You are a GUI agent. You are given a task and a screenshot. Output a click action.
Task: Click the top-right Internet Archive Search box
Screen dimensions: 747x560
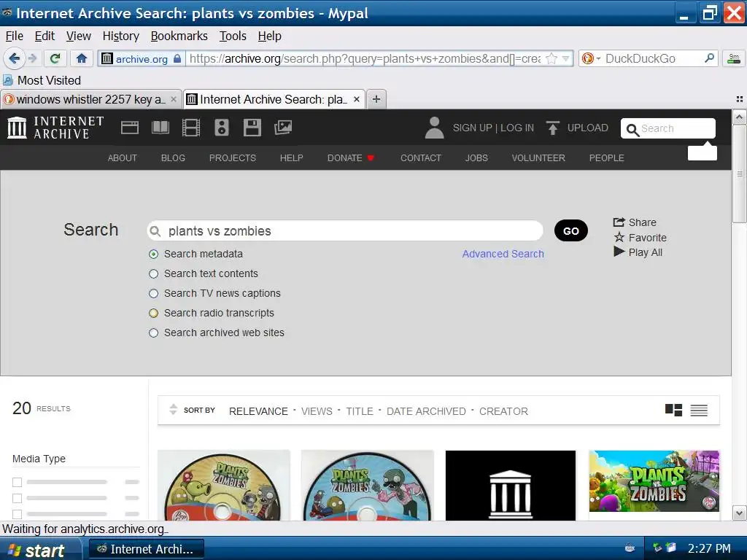coord(668,128)
